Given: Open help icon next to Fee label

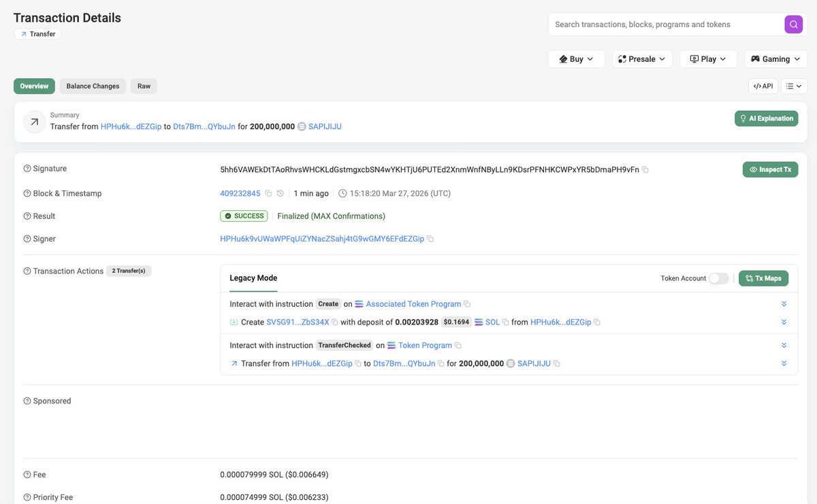Looking at the screenshot, I should tap(27, 475).
